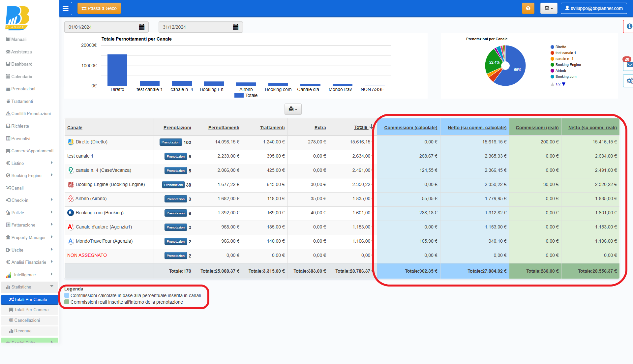633x364 pixels.
Task: Toggle Diretto series in pie legend
Action: (x=560, y=47)
